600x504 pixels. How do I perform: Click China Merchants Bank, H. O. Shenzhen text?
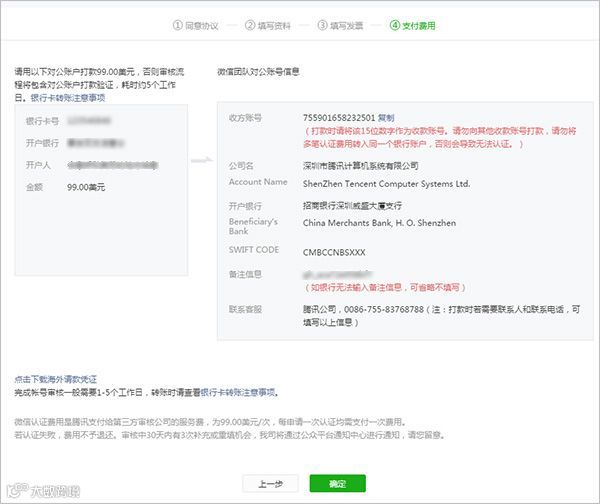coord(379,223)
